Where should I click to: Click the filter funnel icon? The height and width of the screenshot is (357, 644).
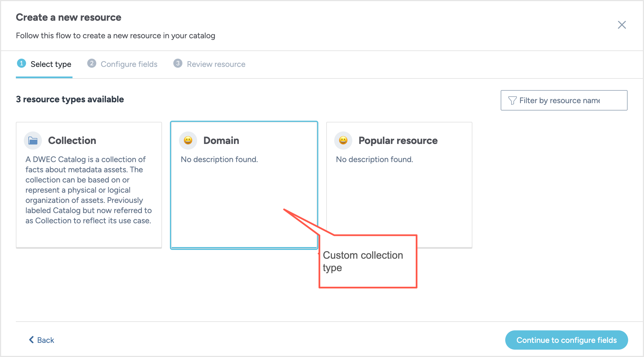click(512, 101)
